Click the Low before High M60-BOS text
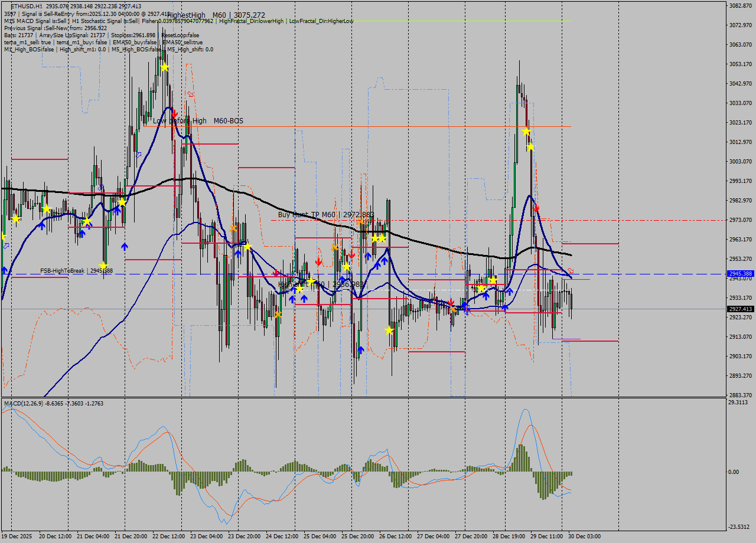 pos(198,121)
